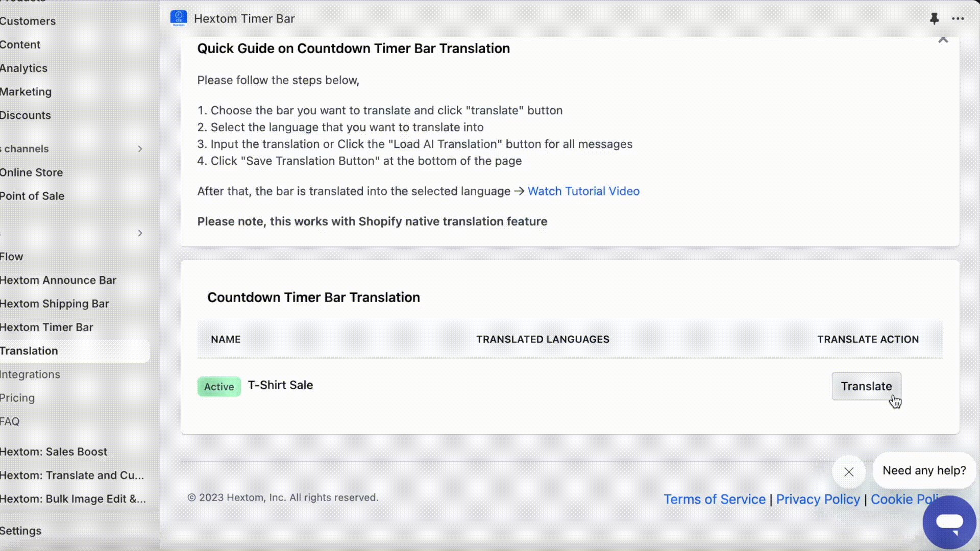This screenshot has height=551, width=980.
Task: Click the Active status badge
Action: tap(219, 387)
